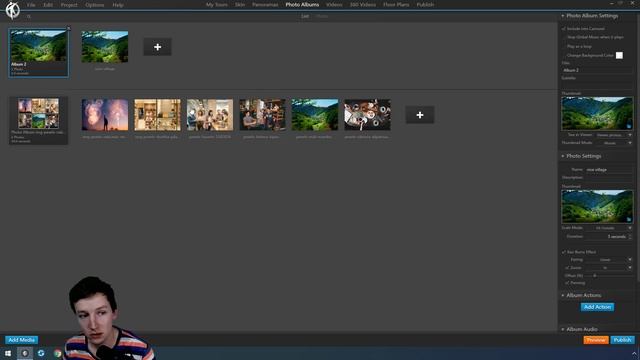Select the Album 2 album thumbnail
The image size is (640, 360).
tap(39, 53)
